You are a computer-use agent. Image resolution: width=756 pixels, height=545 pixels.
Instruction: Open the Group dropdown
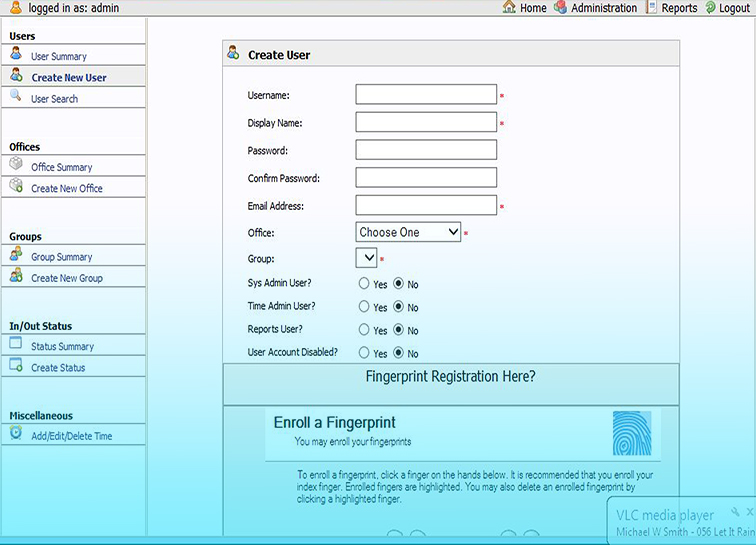366,258
